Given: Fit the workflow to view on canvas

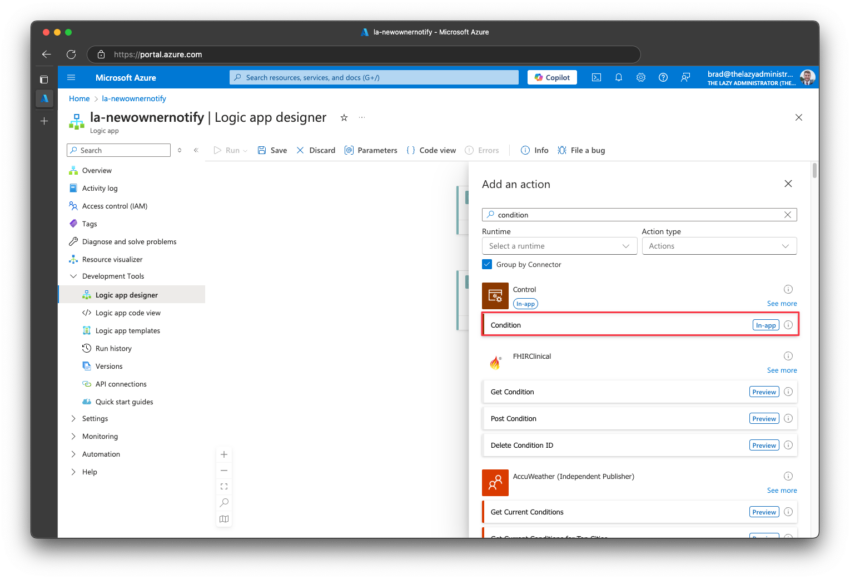Looking at the screenshot, I should coord(224,486).
